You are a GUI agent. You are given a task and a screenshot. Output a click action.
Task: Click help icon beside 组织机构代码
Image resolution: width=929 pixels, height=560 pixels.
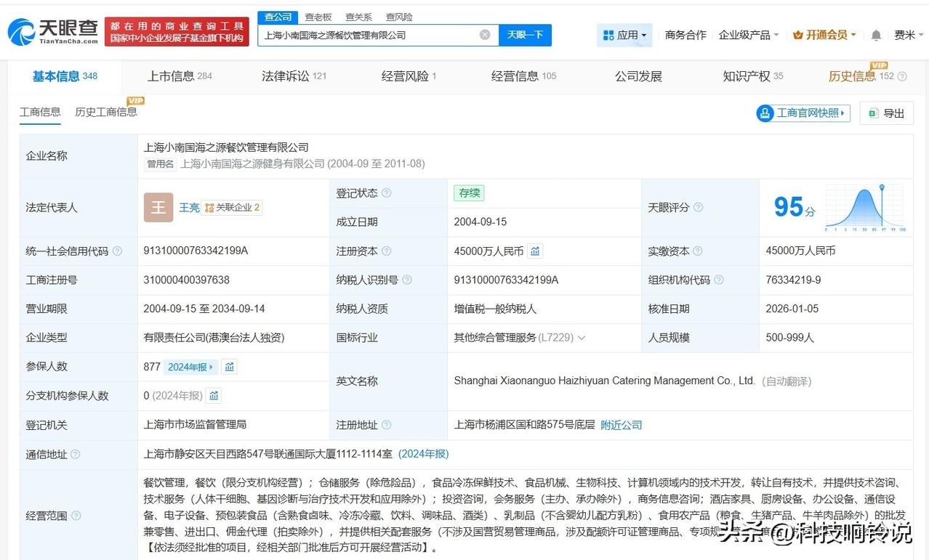click(719, 280)
